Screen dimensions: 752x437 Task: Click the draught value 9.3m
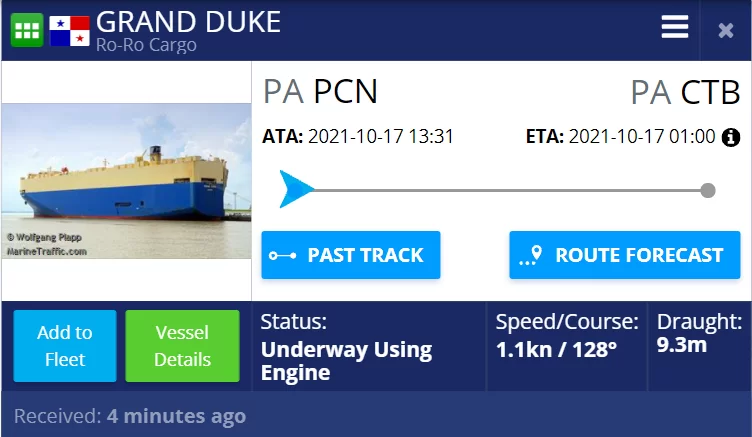pyautogui.click(x=682, y=346)
